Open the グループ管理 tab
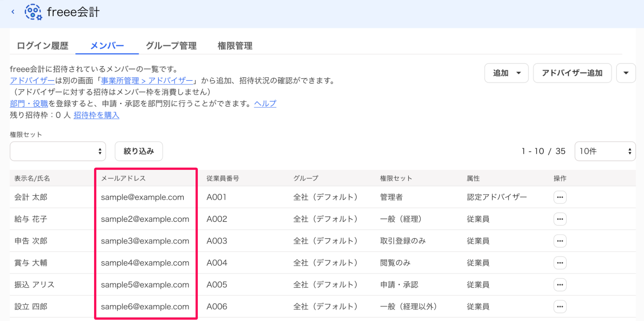Viewport: 644px width, 321px height. (171, 46)
